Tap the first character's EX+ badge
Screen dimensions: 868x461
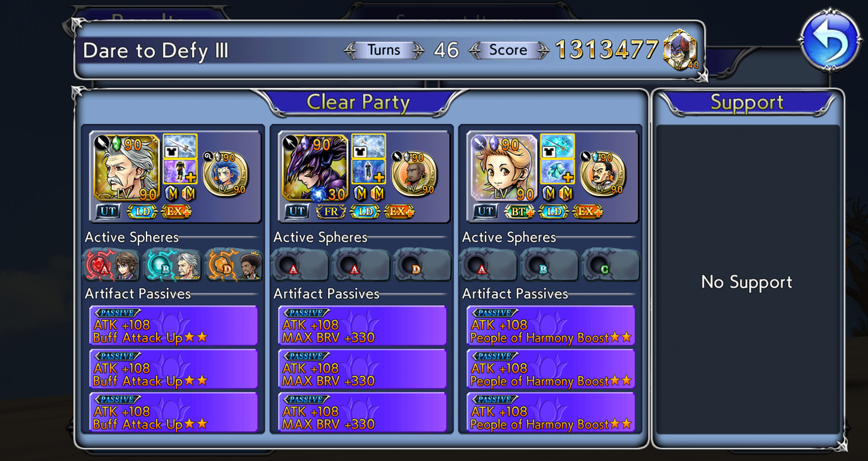177,212
